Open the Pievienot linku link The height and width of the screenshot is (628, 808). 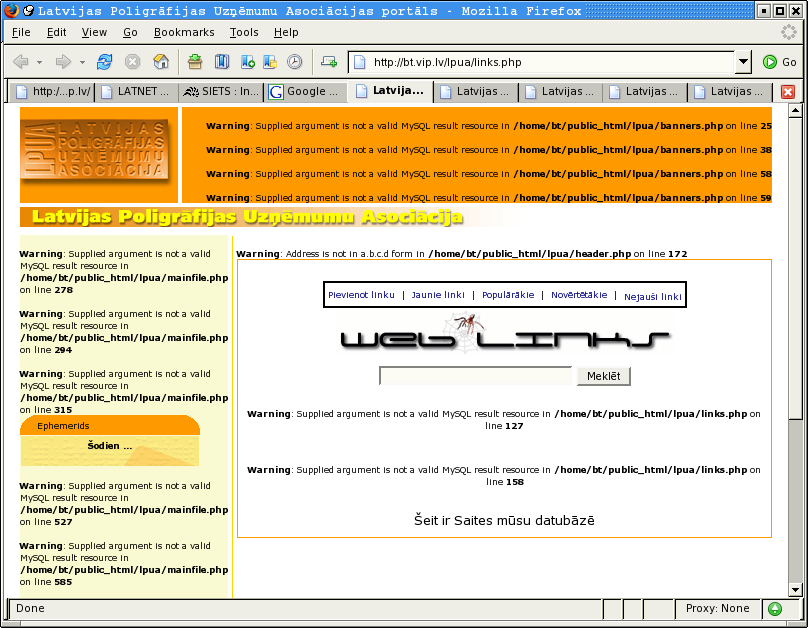click(361, 295)
